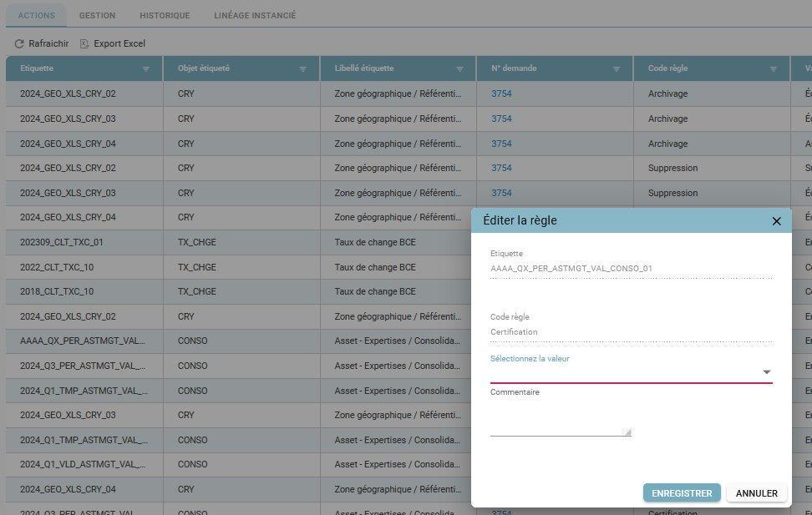Click the Rafraichir refresh icon
The width and height of the screenshot is (812, 515).
pos(19,44)
